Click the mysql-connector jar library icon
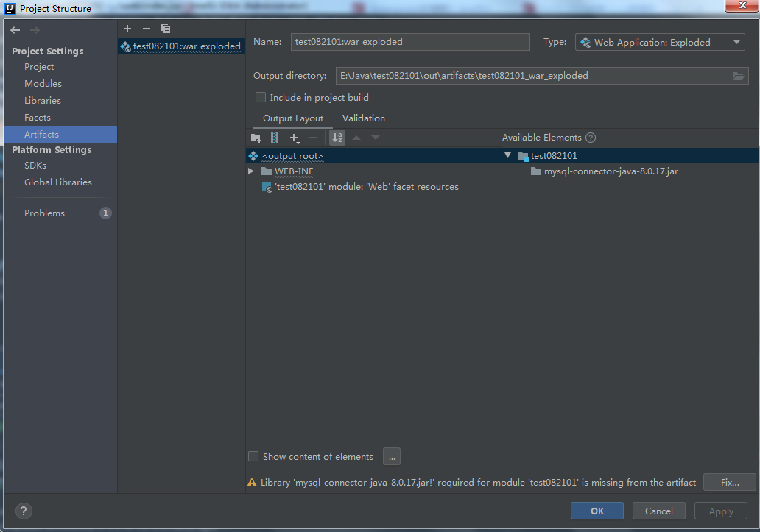 tap(535, 171)
